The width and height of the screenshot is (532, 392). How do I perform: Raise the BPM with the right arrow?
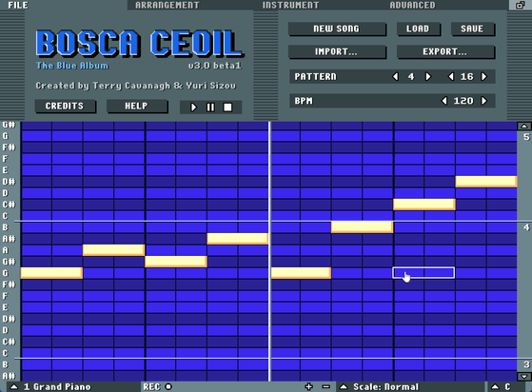(483, 101)
